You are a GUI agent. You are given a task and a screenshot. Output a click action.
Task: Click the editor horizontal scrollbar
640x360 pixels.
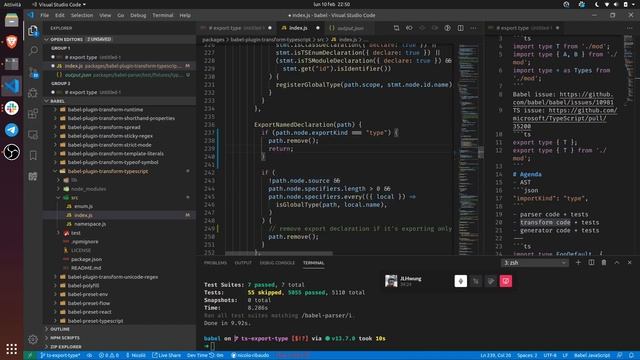click(x=279, y=253)
